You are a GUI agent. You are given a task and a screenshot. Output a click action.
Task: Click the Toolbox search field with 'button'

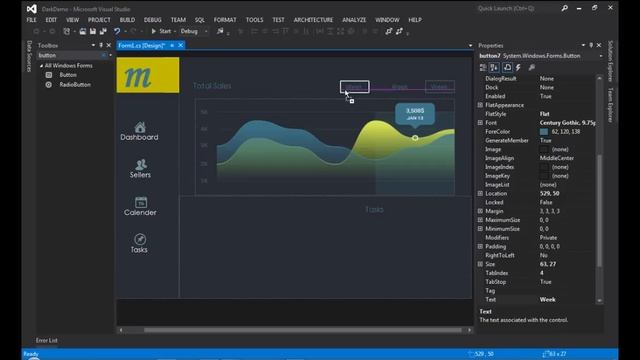[69, 55]
